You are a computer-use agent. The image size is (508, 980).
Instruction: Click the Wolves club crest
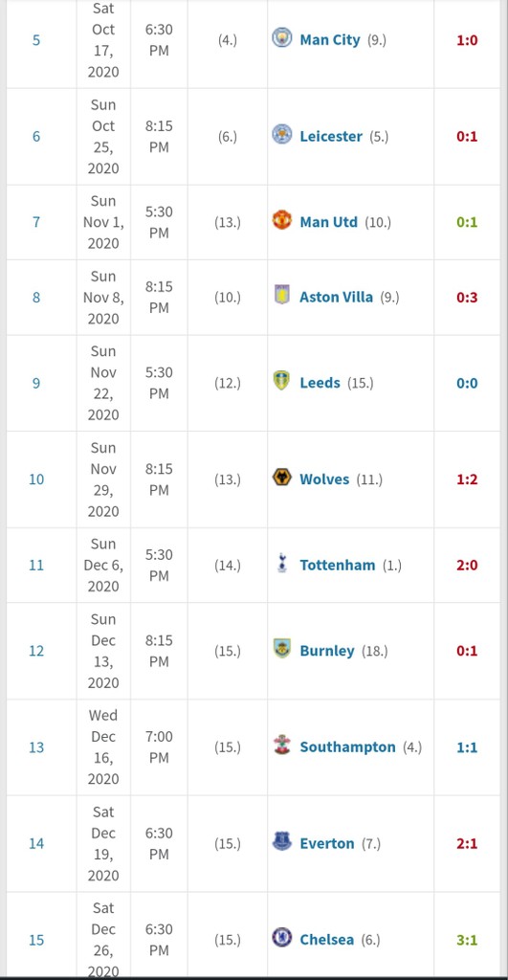click(x=282, y=477)
